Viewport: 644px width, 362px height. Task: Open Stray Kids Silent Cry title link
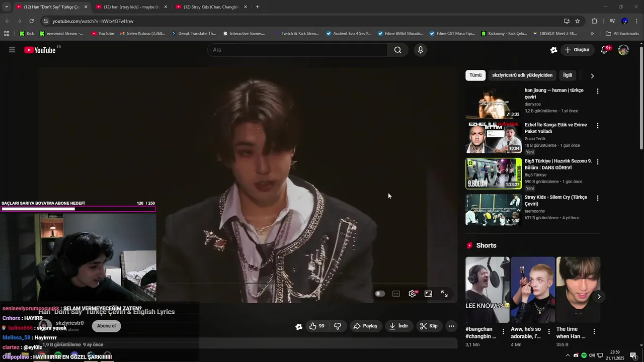[x=555, y=201]
